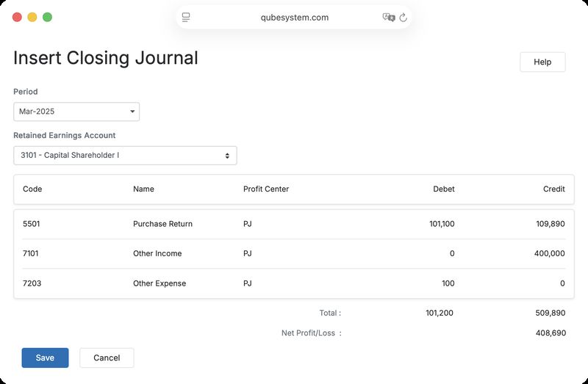This screenshot has height=384, width=588.
Task: Click the Other Expense account name
Action: click(x=159, y=283)
